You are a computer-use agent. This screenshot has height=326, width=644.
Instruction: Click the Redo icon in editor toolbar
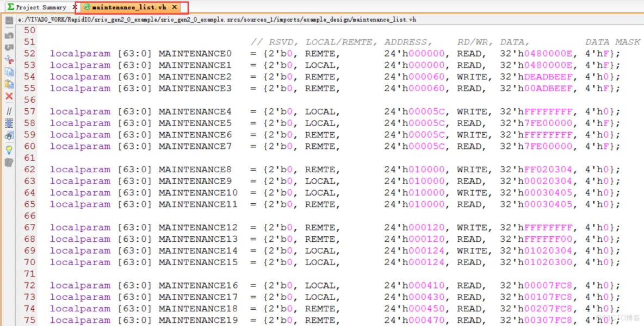coord(9,48)
